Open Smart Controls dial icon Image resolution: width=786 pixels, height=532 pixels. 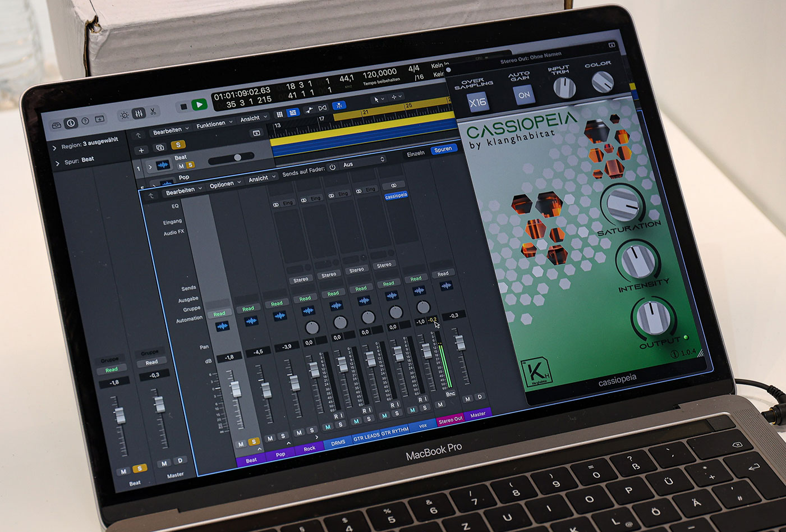click(125, 114)
